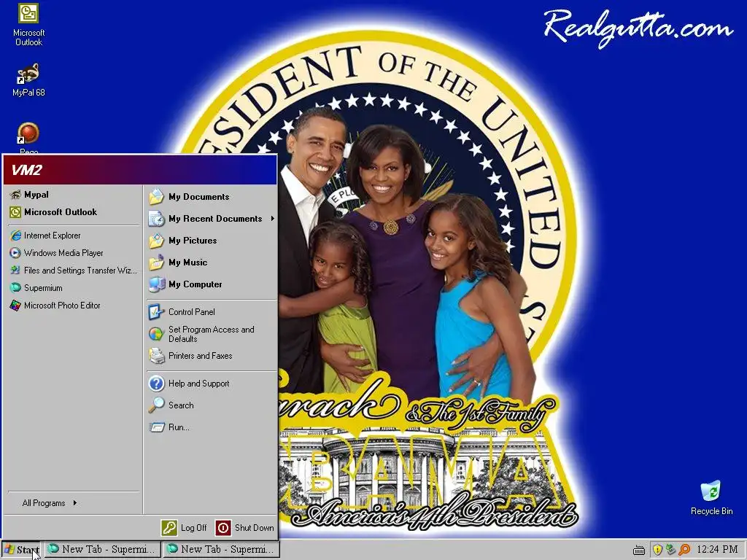747x560 pixels.
Task: Click the on-screen keyboard taskbar icon
Action: (x=639, y=550)
